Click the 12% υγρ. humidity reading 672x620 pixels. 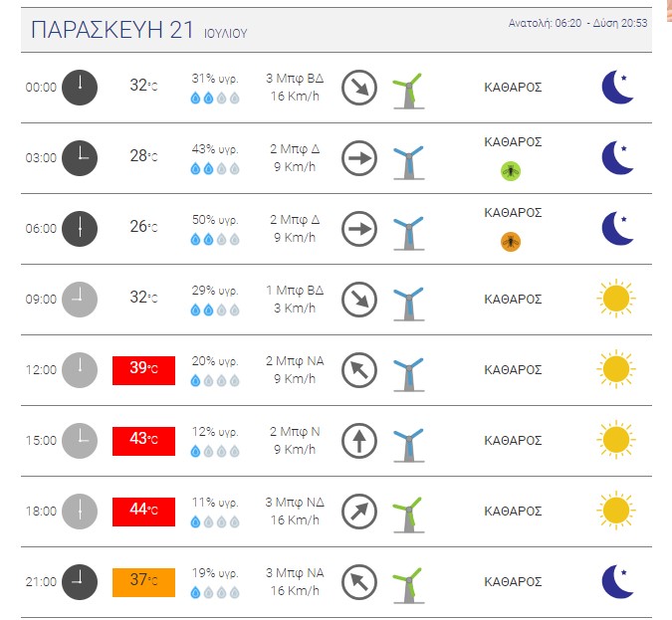click(215, 432)
